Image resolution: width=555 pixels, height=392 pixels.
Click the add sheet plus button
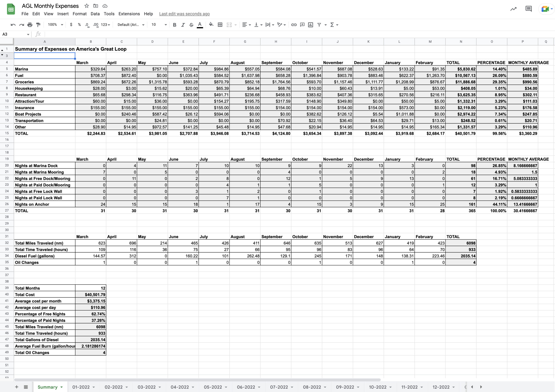[x=17, y=387]
